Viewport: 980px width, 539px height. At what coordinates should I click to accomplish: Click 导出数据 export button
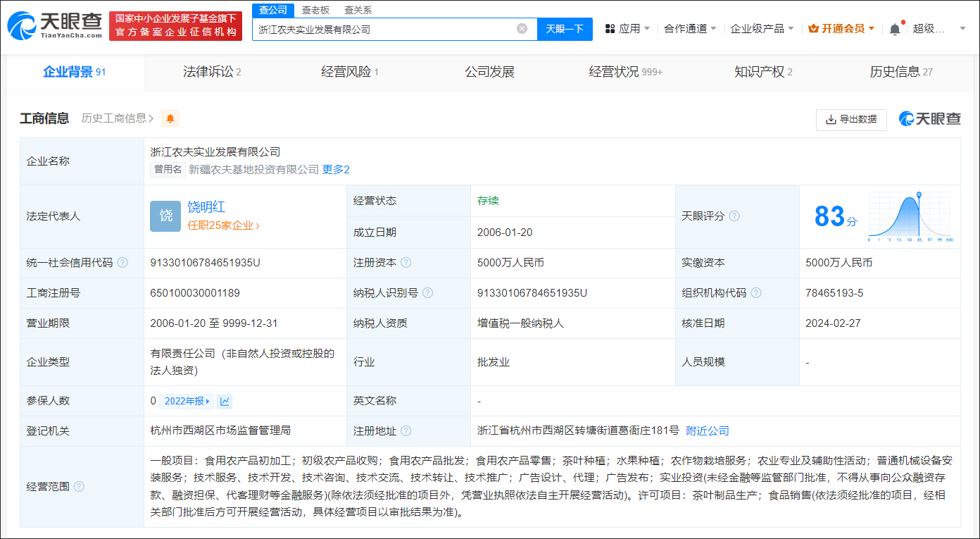851,120
